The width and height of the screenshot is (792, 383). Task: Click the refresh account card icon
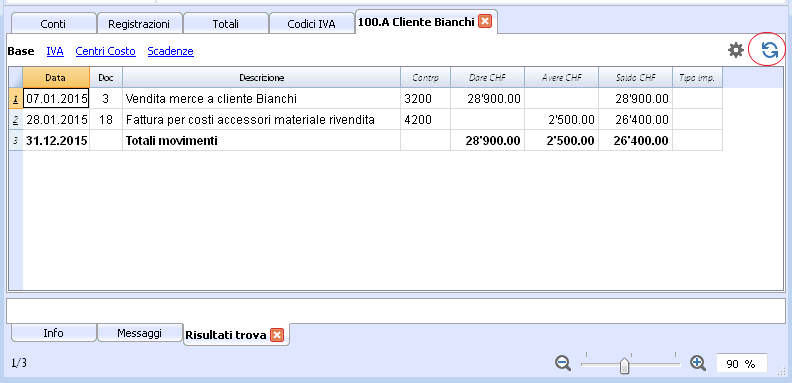(769, 51)
